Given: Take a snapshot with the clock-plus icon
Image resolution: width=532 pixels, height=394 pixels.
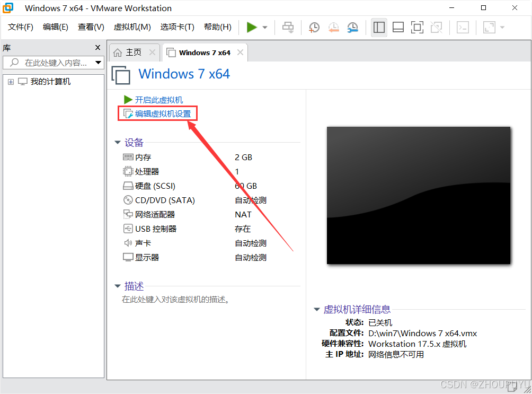Looking at the screenshot, I should pos(314,27).
